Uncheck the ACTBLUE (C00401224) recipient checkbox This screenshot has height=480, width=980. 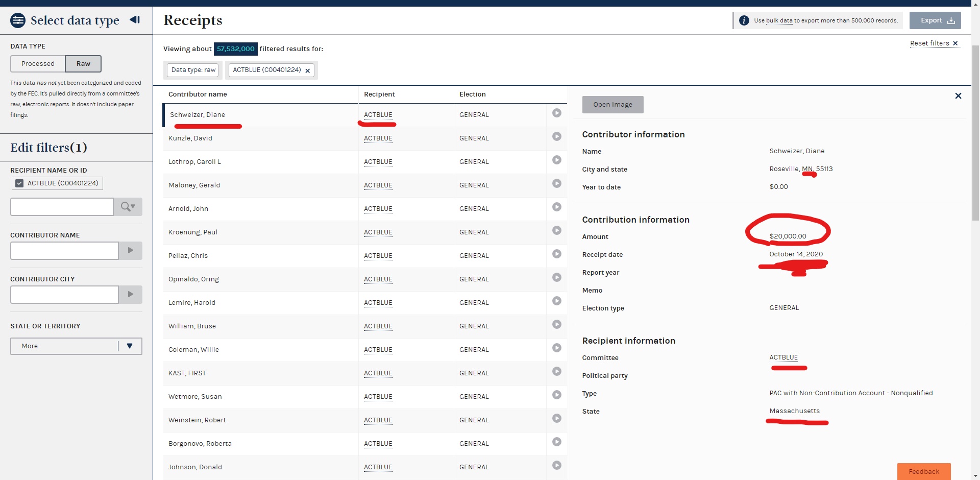coord(19,183)
